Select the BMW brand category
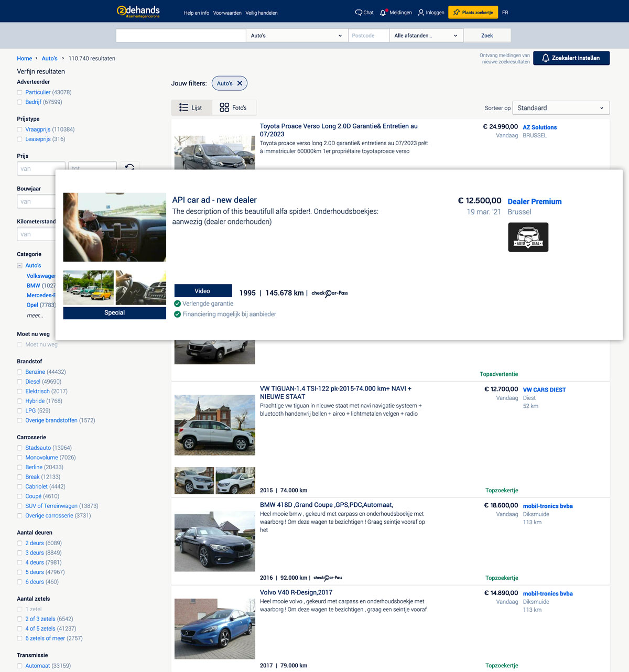This screenshot has width=629, height=672. coord(34,286)
